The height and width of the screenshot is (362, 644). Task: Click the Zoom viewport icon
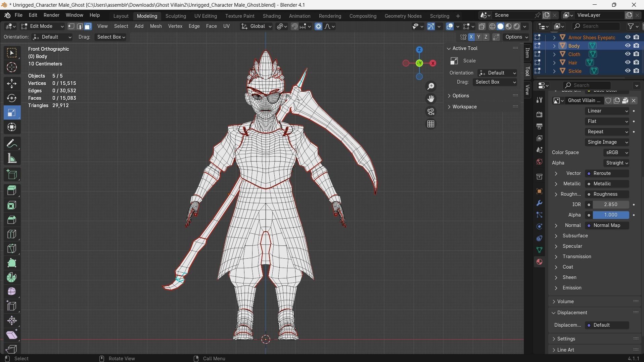[431, 86]
